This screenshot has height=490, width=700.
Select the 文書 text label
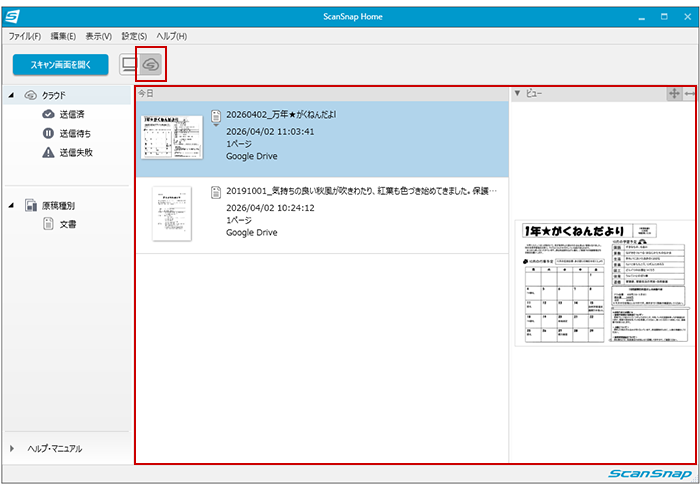click(68, 224)
